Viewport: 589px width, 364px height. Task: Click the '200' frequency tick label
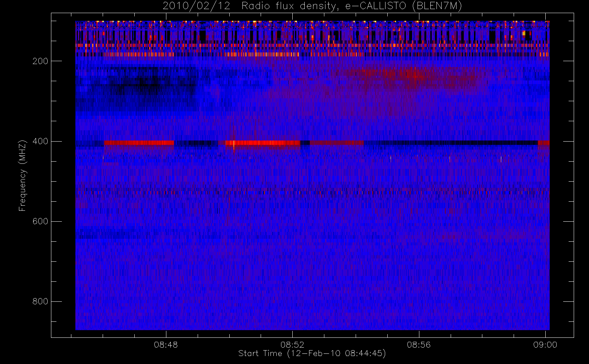[x=40, y=61]
